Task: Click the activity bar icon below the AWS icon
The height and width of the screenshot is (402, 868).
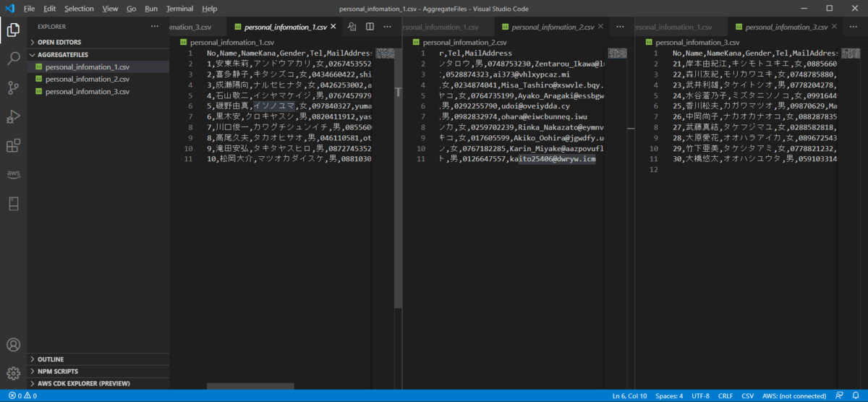Action: click(13, 204)
